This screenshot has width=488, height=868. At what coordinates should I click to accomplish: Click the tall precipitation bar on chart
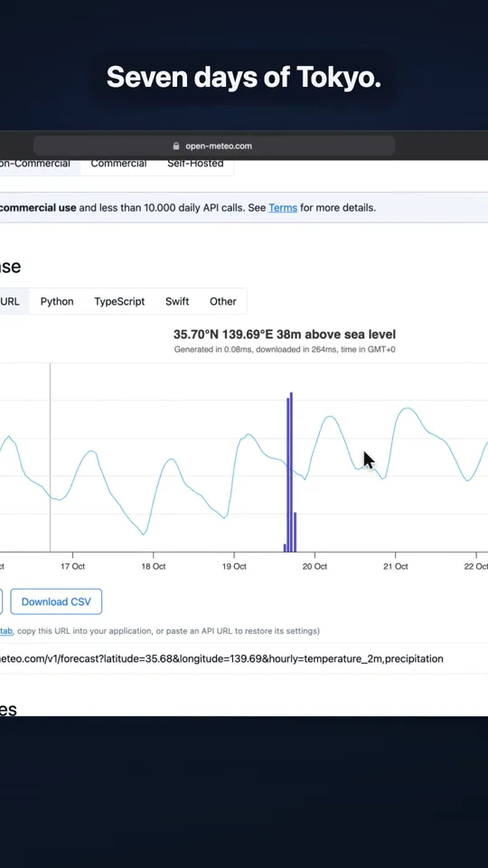tap(291, 472)
